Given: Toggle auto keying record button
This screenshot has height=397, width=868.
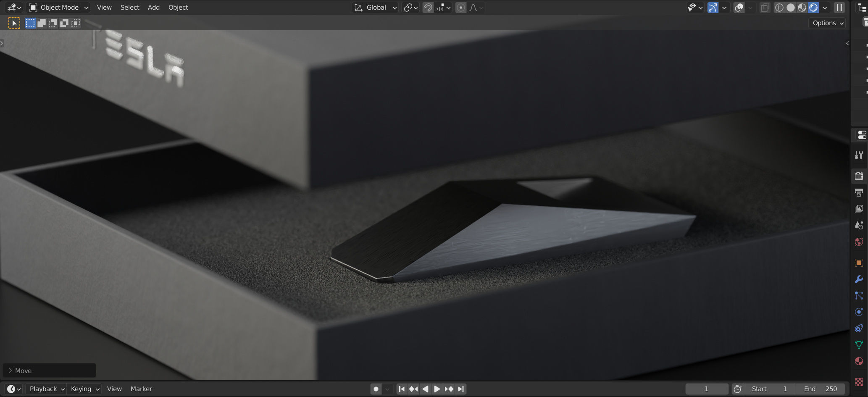Looking at the screenshot, I should tap(376, 389).
